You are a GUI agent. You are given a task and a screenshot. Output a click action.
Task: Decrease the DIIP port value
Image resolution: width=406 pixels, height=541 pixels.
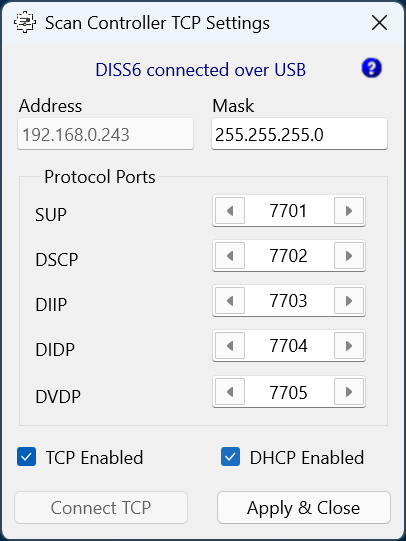point(230,301)
